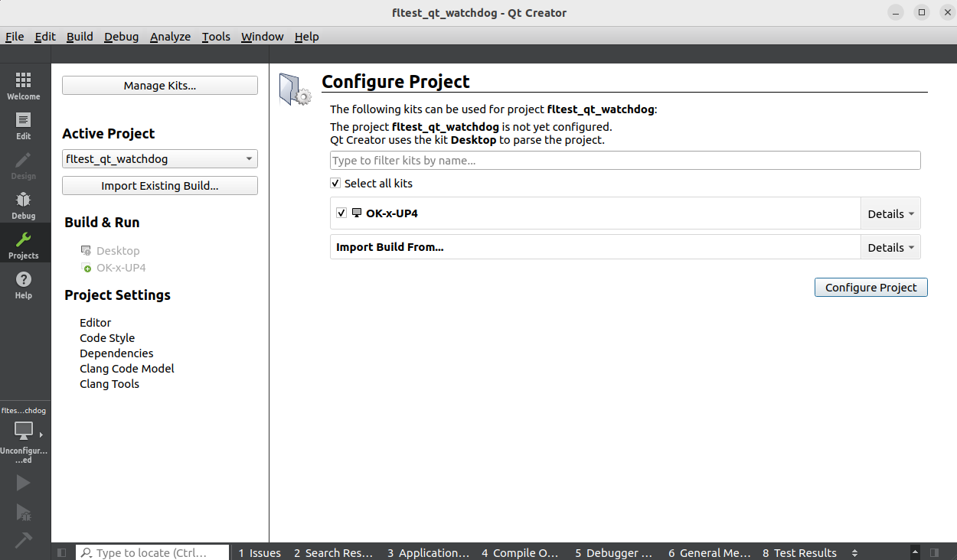Screen dimensions: 957x560
Task: Open the Debug mode
Action: click(24, 205)
